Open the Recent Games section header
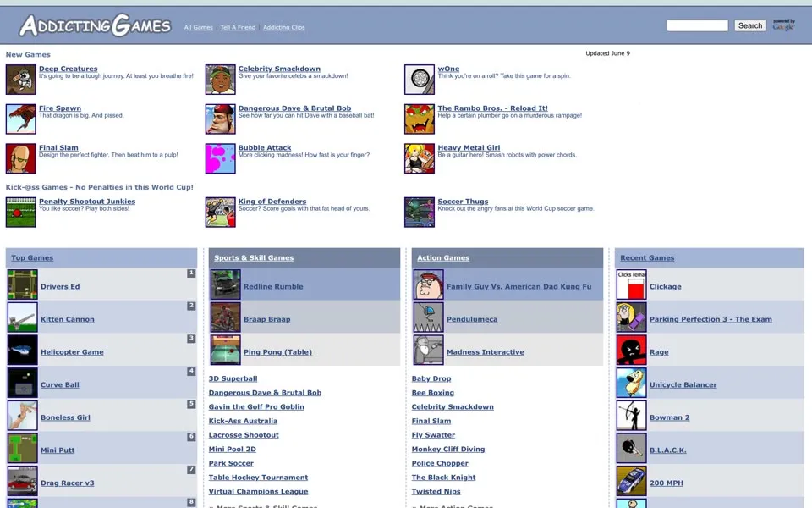 point(647,257)
